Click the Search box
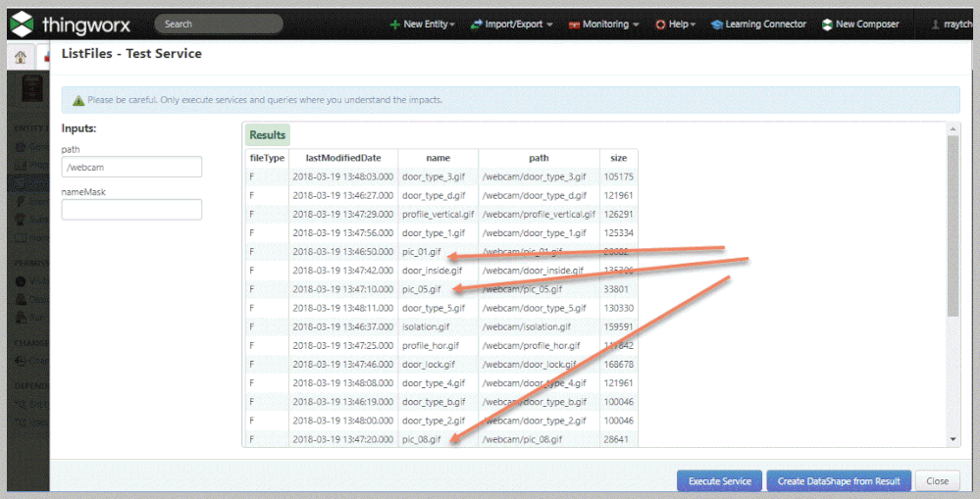This screenshot has height=499, width=980. point(219,25)
